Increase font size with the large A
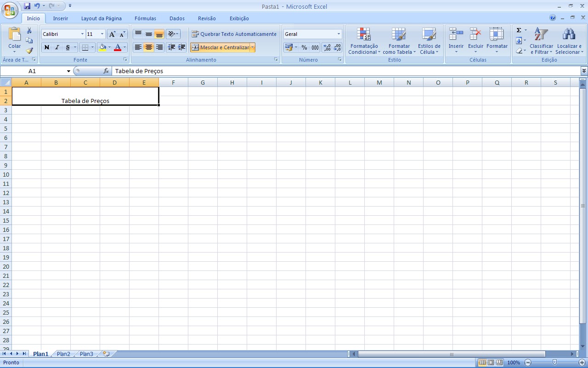The height and width of the screenshot is (368, 588). click(x=113, y=34)
